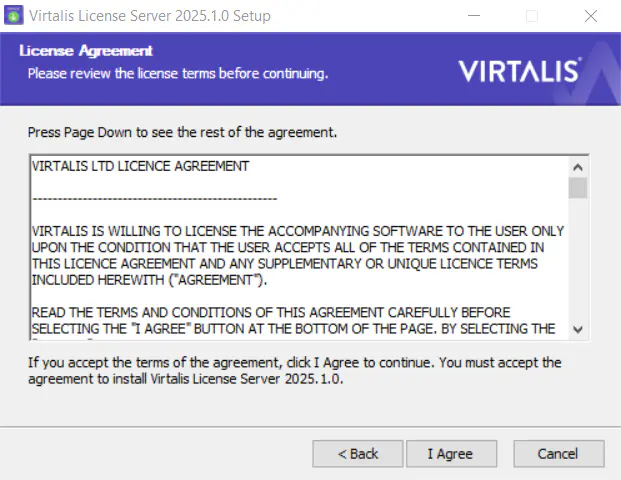Click the 'Press Page Down' instruction text
The image size is (621, 480).
pos(182,132)
